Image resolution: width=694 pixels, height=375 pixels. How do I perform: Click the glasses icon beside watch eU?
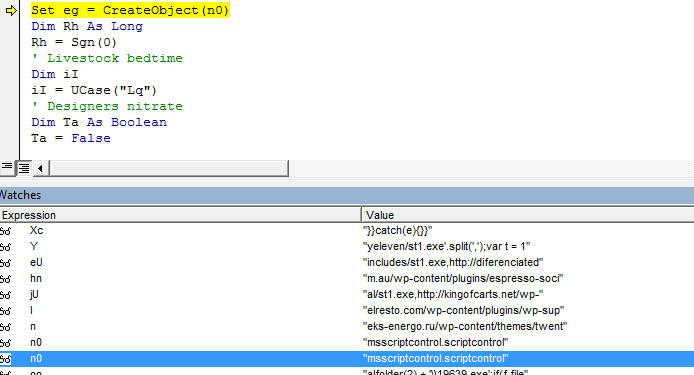5,263
